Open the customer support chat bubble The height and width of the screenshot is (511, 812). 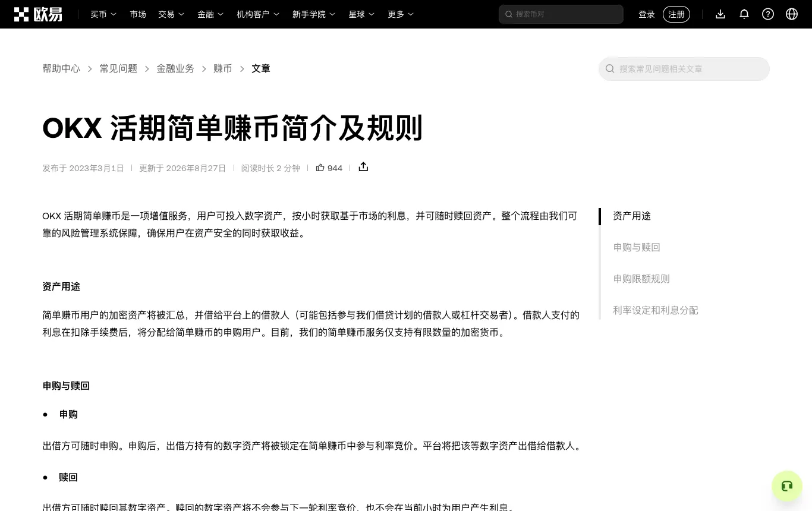(787, 486)
